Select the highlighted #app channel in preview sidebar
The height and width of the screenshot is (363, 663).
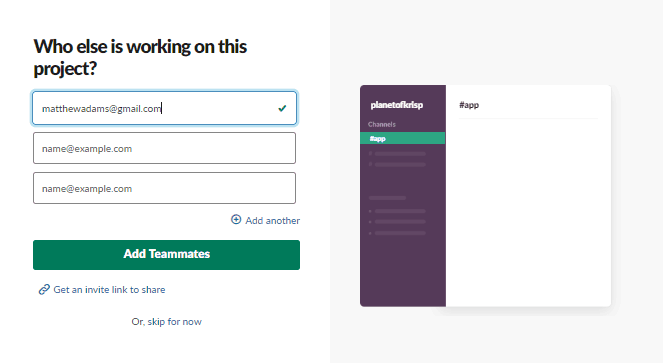(403, 138)
